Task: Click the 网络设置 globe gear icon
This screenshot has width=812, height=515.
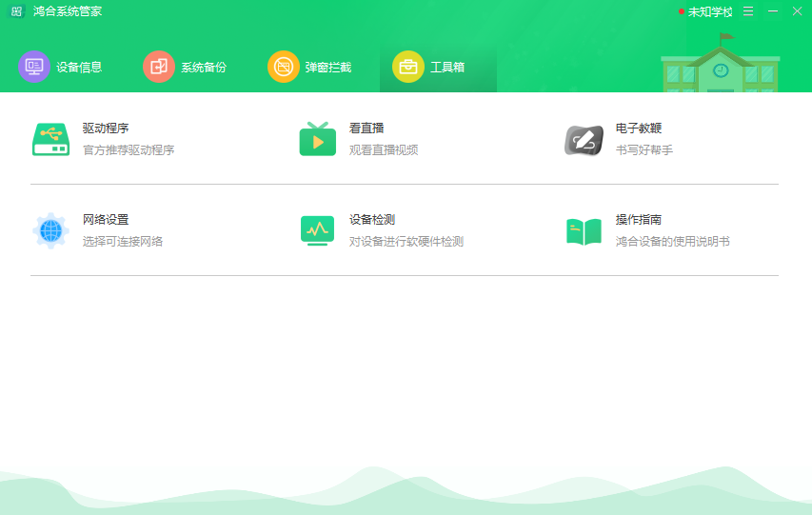Action: (50, 230)
